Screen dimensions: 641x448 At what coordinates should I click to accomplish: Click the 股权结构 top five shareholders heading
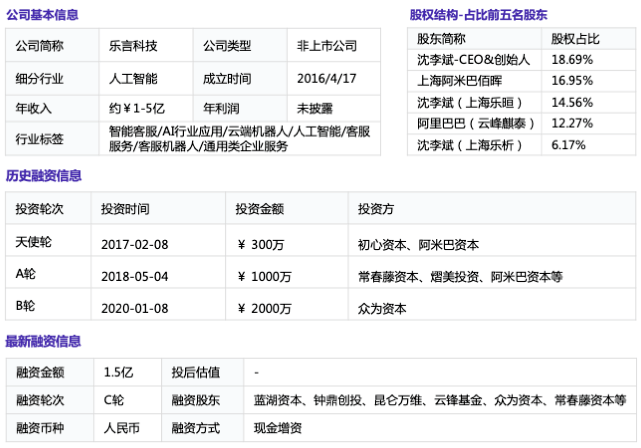[479, 15]
